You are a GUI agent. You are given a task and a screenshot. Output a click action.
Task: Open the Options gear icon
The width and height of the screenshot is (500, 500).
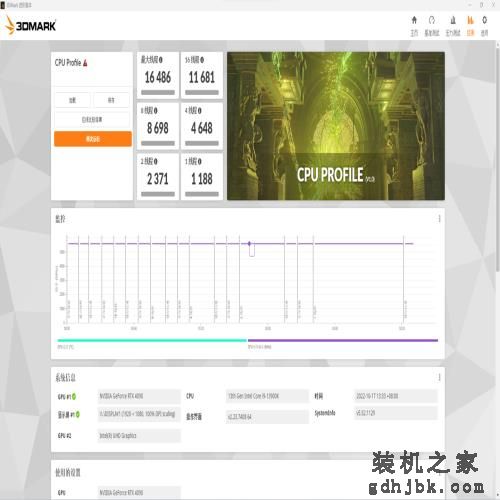pos(484,20)
